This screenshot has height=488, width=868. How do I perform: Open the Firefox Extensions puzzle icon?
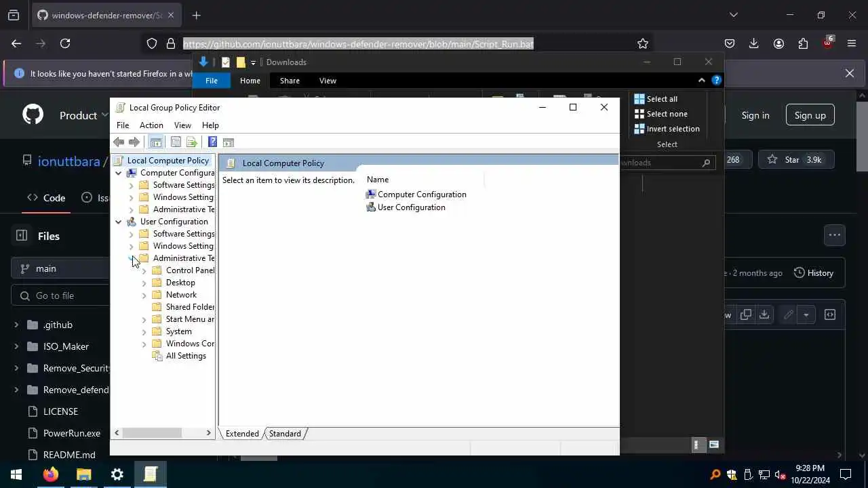pos(804,43)
